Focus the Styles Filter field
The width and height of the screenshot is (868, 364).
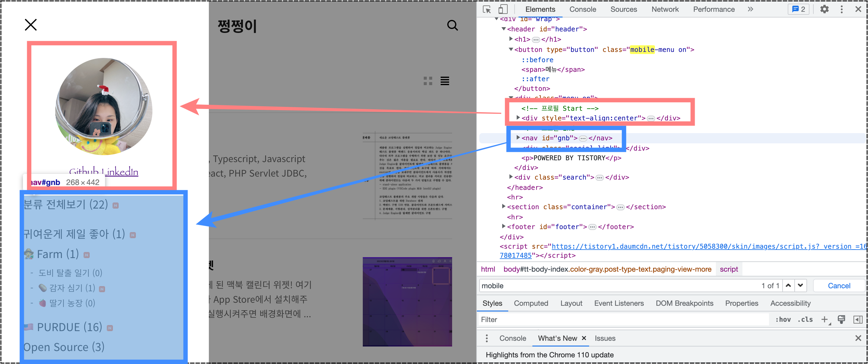coord(623,319)
